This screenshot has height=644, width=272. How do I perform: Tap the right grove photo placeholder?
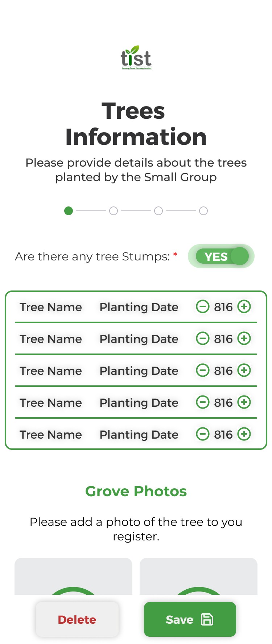pyautogui.click(x=198, y=576)
